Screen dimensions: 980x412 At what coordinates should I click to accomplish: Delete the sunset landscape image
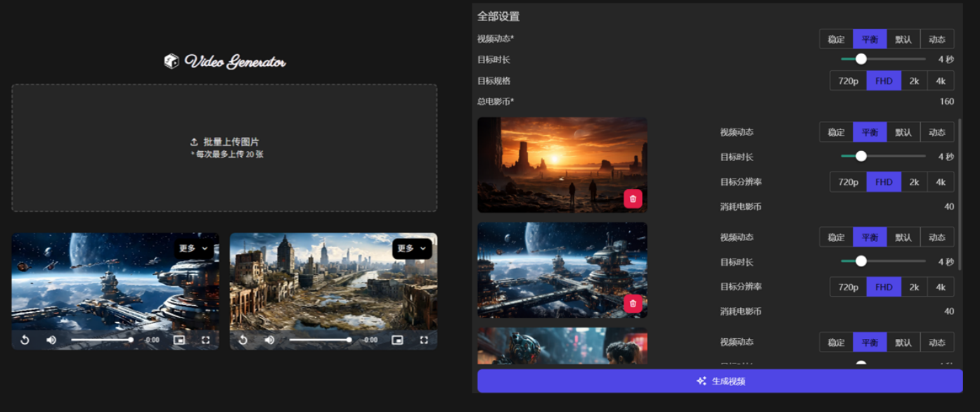633,199
